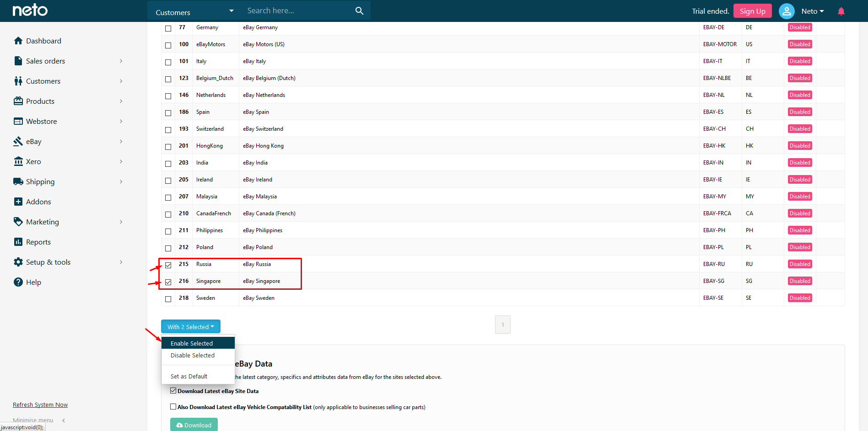
Task: Open the Customers search scope dropdown
Action: (x=194, y=11)
